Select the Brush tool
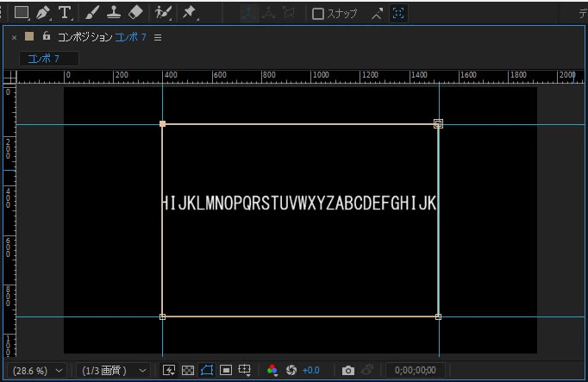The image size is (588, 382). (91, 13)
